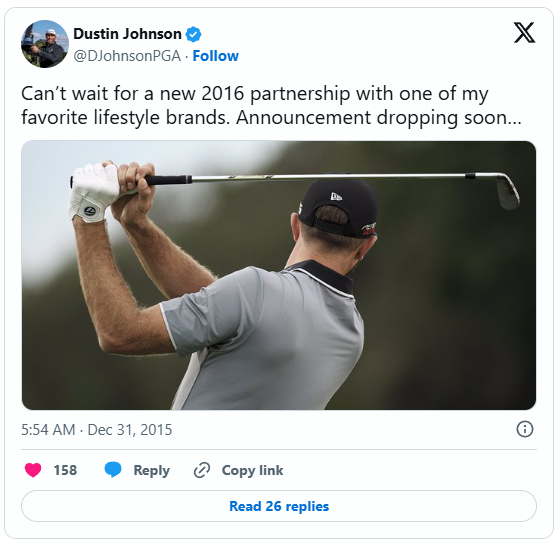Click the white golf glove in the photo
Viewport: 557px width, 544px height.
(93, 193)
